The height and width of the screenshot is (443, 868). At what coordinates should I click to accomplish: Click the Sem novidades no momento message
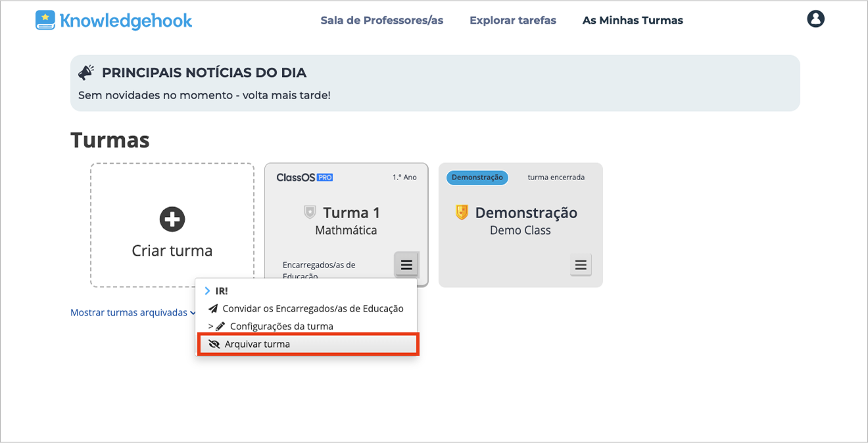(x=205, y=95)
